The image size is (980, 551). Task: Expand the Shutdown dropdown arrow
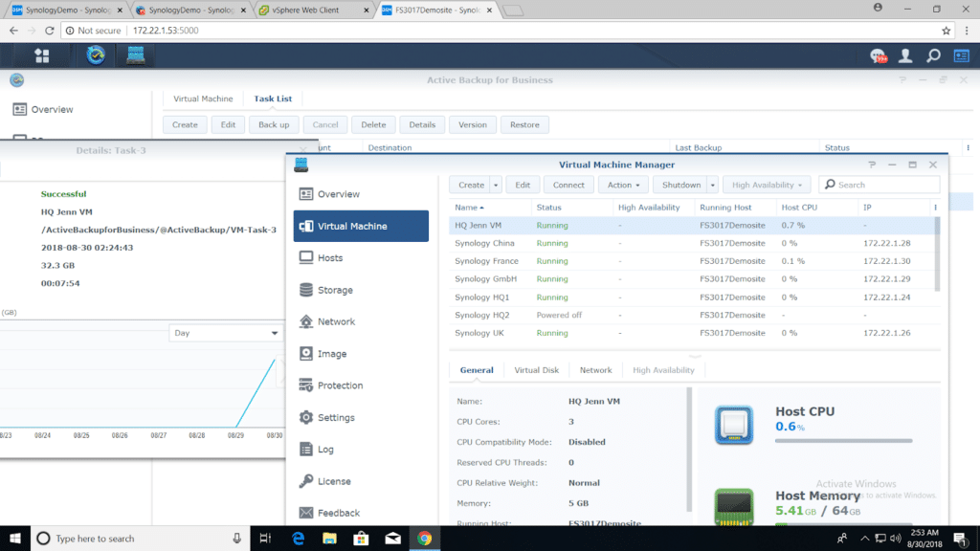coord(712,185)
